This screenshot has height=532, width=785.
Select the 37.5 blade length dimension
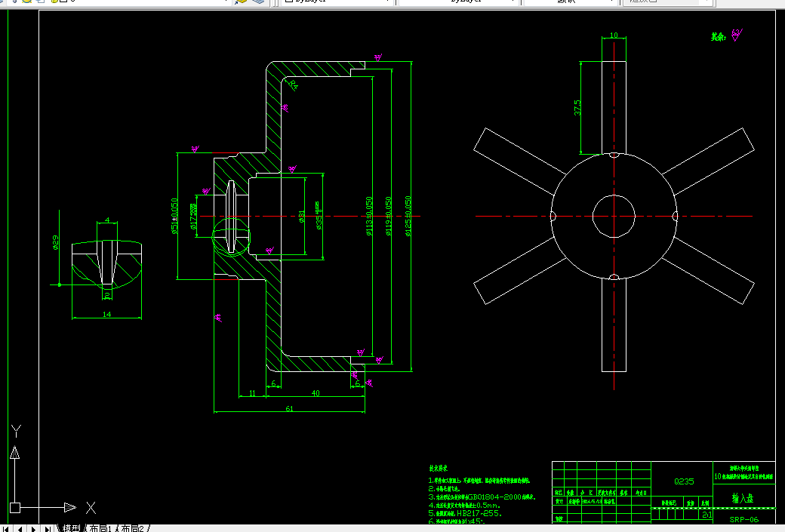577,107
